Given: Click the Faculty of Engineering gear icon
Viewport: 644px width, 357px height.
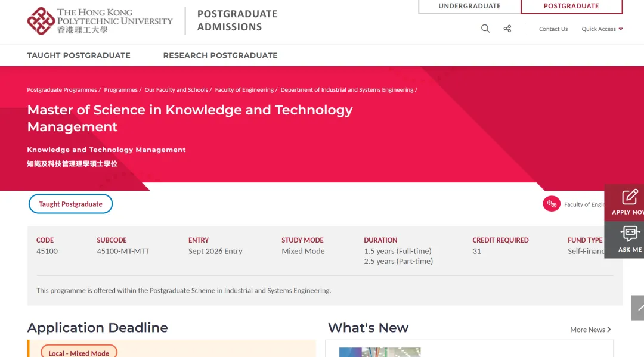Looking at the screenshot, I should (x=552, y=204).
